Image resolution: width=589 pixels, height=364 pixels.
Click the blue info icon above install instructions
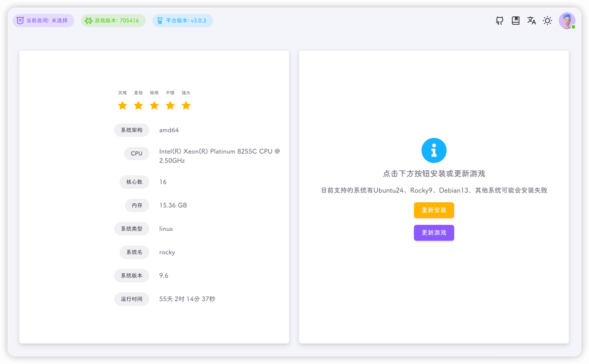click(434, 150)
